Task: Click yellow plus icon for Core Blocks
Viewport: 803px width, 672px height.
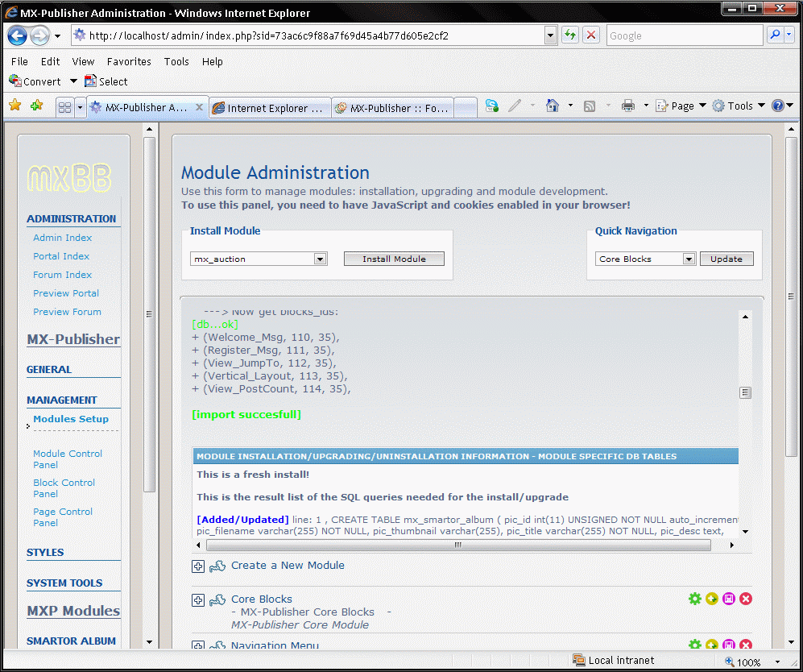Action: click(x=711, y=599)
